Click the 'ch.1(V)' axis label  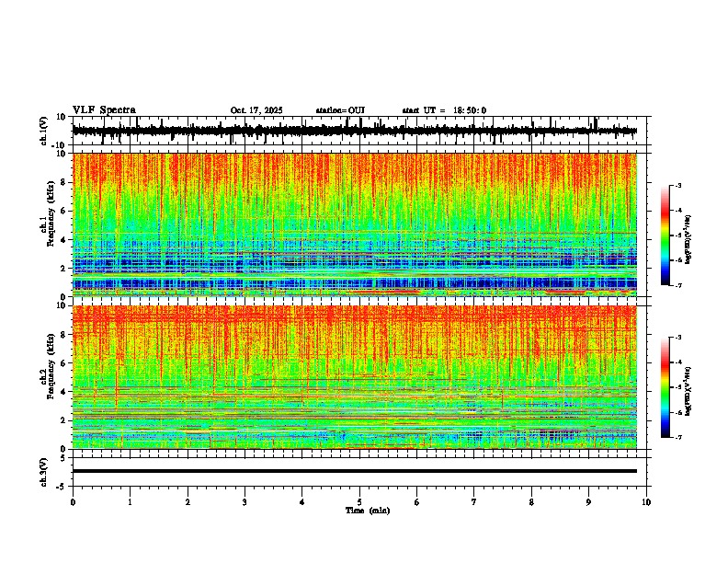click(43, 131)
